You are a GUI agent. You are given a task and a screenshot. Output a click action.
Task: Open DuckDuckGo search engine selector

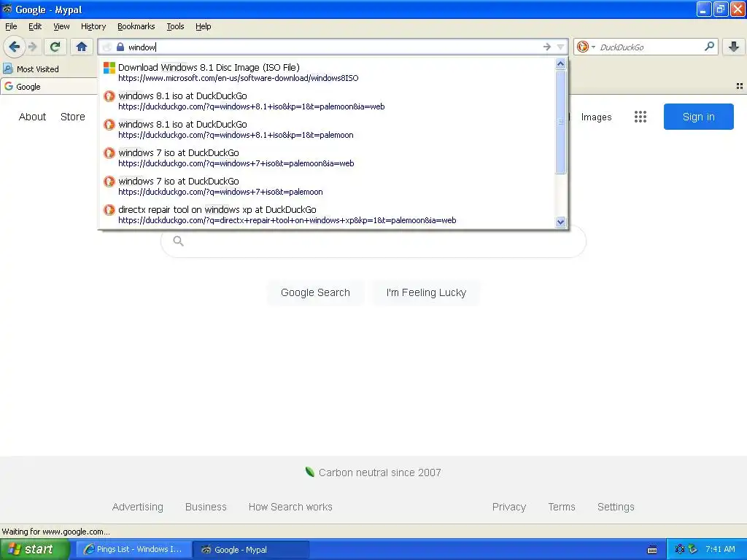click(586, 47)
